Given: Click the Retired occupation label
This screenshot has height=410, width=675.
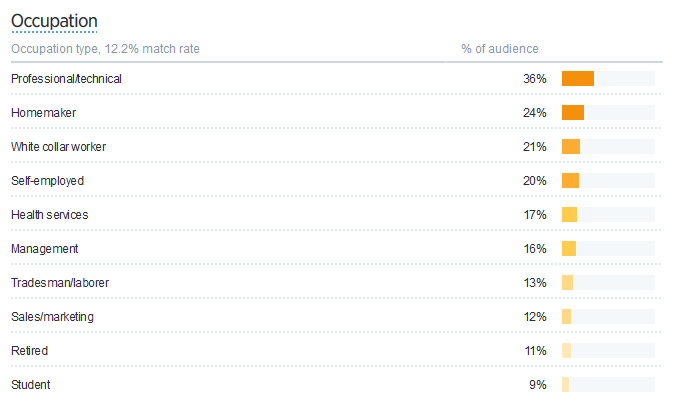Looking at the screenshot, I should [x=29, y=351].
